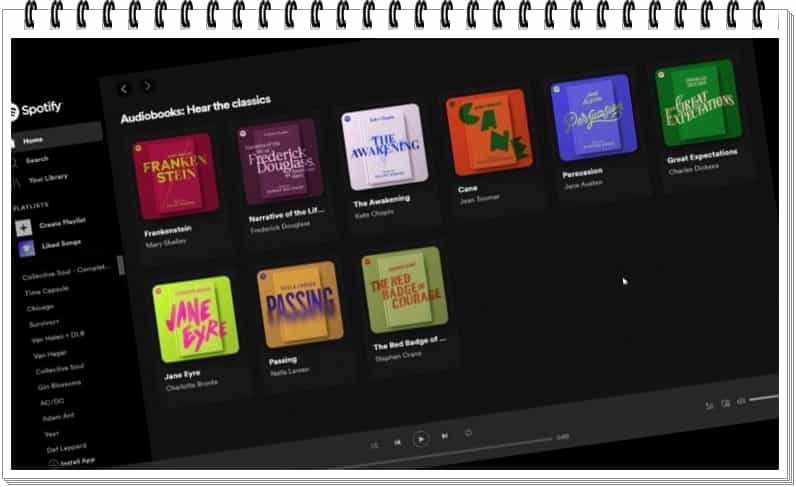Image resolution: width=796 pixels, height=487 pixels.
Task: Open the Survivor playlist
Action: pos(44,323)
